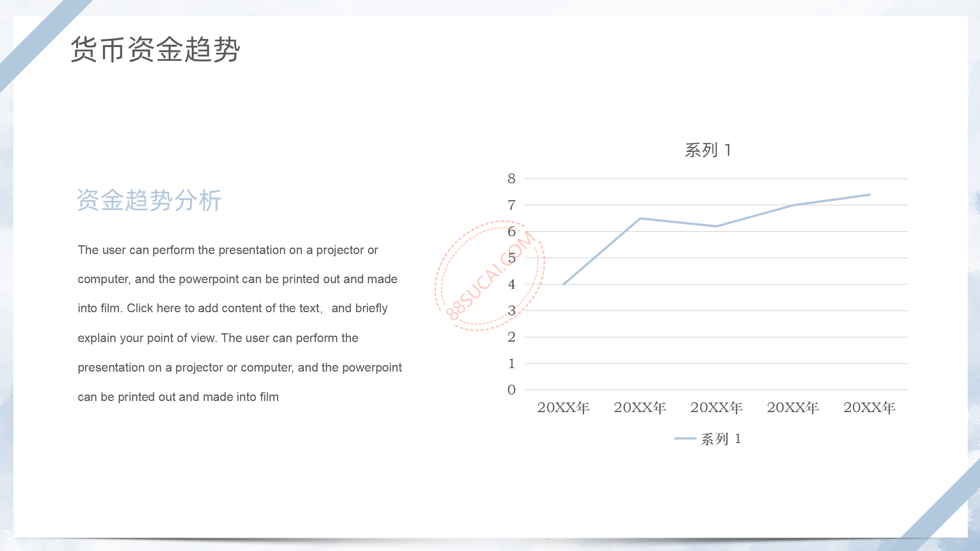
Task: Select the line starting "into film. Click here to add"
Action: pos(232,308)
